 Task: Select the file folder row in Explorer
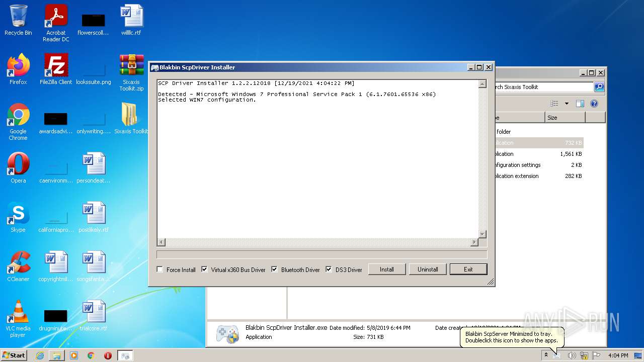539,132
